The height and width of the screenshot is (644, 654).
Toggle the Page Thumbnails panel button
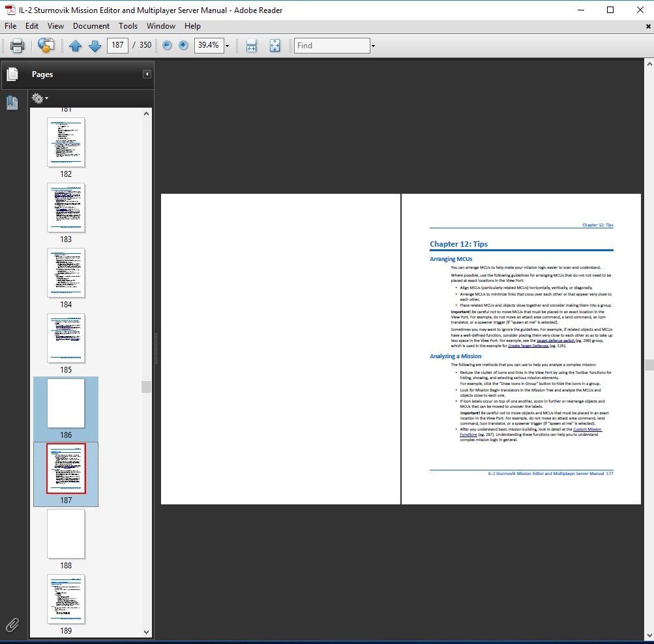tap(12, 74)
